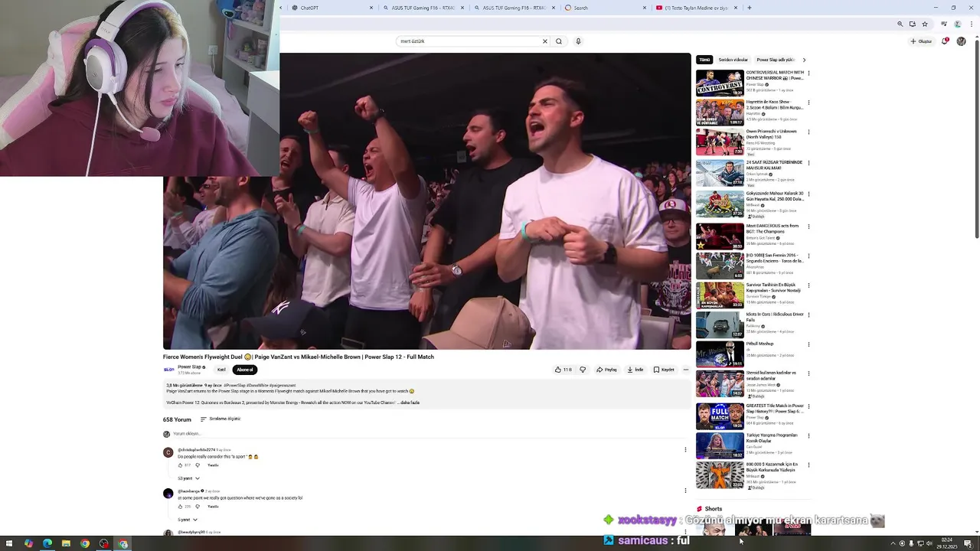Bookmark this page with star icon
Viewport: 980px width, 551px height.
(925, 24)
